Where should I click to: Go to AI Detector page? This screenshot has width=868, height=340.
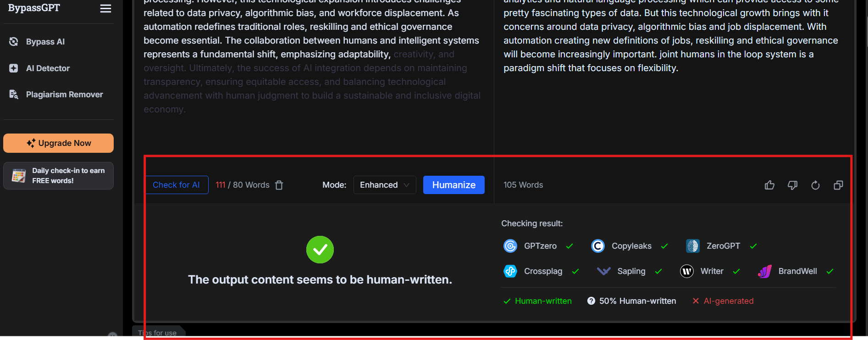coord(48,68)
